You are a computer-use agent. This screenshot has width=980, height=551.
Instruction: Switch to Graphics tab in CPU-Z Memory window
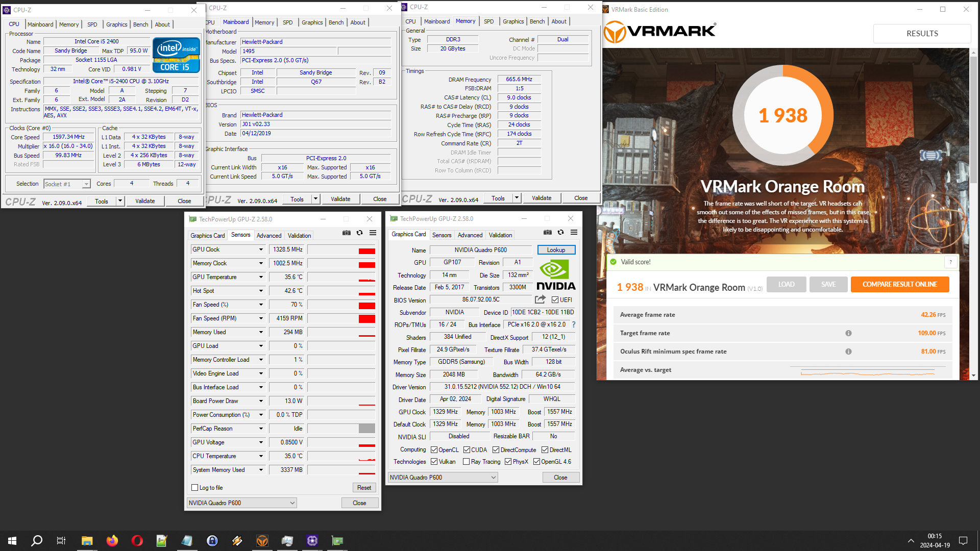coord(513,21)
